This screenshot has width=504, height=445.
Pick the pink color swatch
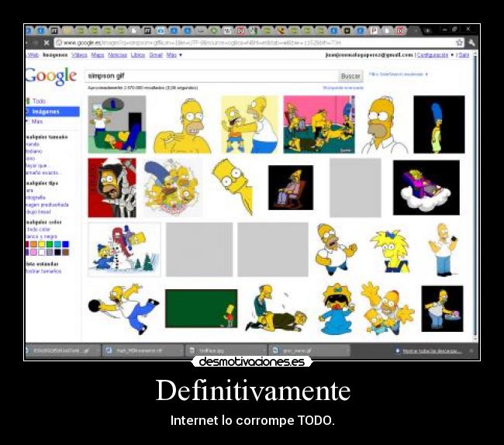[x=34, y=252]
